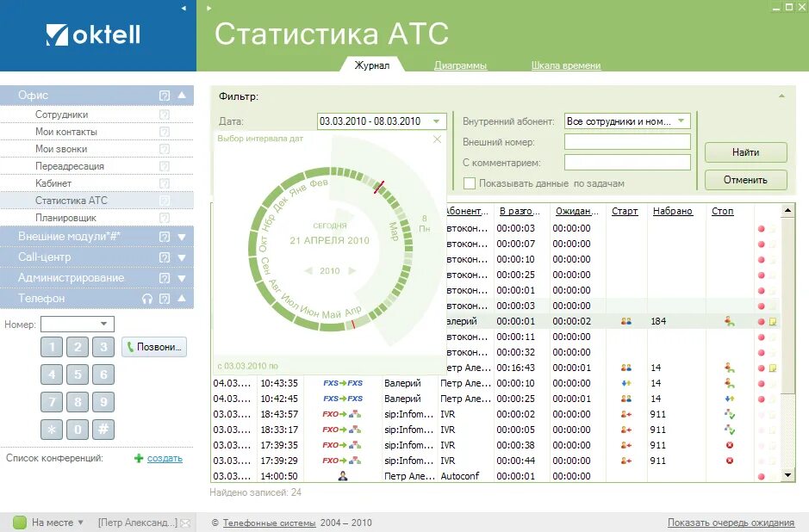The height and width of the screenshot is (532, 809).
Task: Click the stop icon in row 18:43:57
Action: (730, 414)
